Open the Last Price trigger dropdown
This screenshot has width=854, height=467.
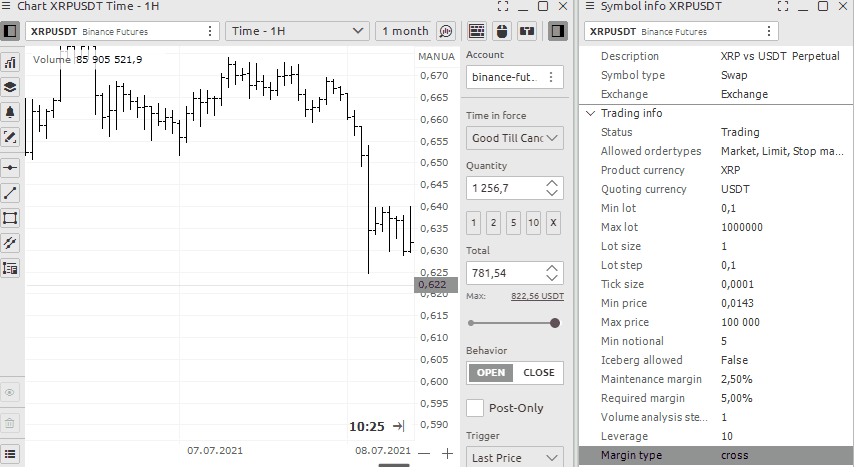[514, 457]
